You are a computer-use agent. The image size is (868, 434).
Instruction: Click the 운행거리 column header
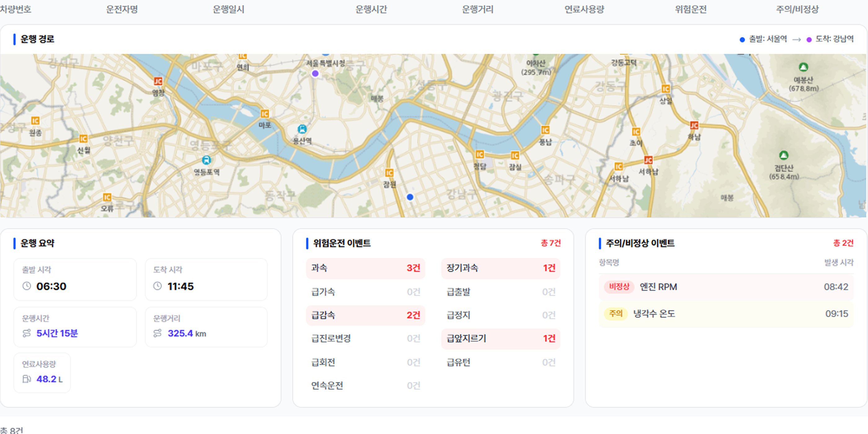click(478, 9)
